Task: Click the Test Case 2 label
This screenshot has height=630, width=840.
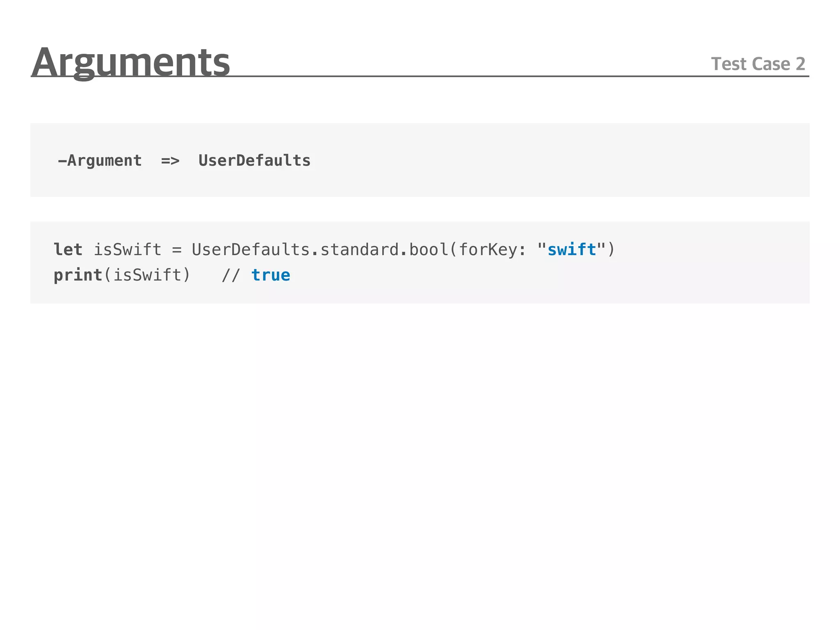Action: (x=758, y=64)
